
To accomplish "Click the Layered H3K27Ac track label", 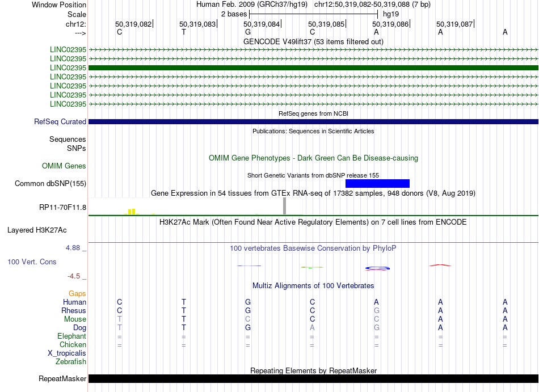I will tap(37, 230).
